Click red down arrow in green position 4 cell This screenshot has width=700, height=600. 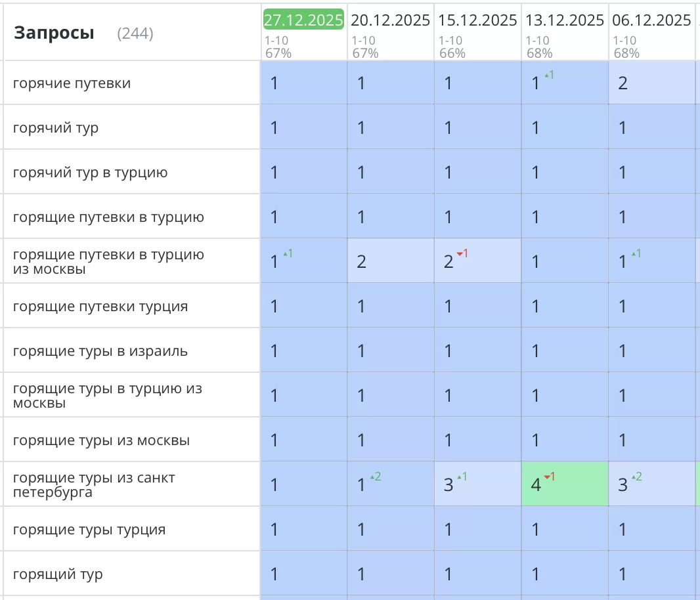click(549, 477)
